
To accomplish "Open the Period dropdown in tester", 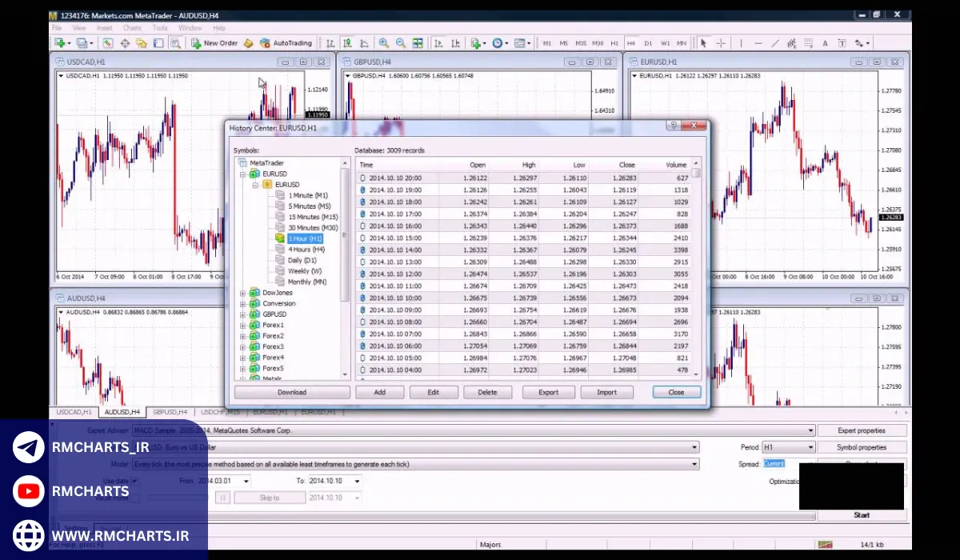I will pyautogui.click(x=810, y=448).
